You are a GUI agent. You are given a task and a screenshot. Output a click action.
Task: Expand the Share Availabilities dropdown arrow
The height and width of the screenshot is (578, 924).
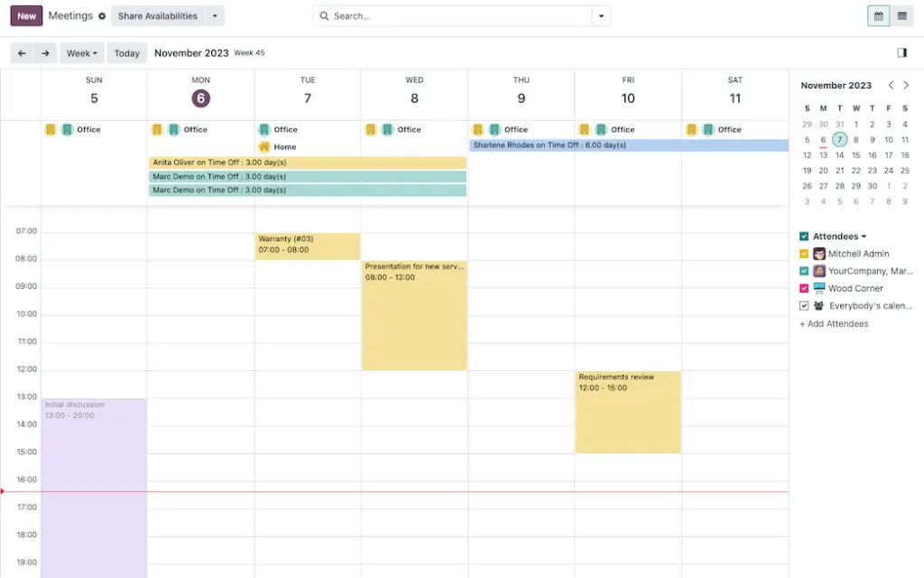[x=214, y=15]
